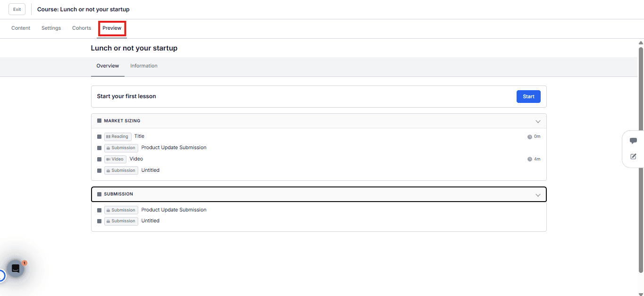The width and height of the screenshot is (644, 296).
Task: Toggle the Market Sizing section completion square
Action: point(99,121)
